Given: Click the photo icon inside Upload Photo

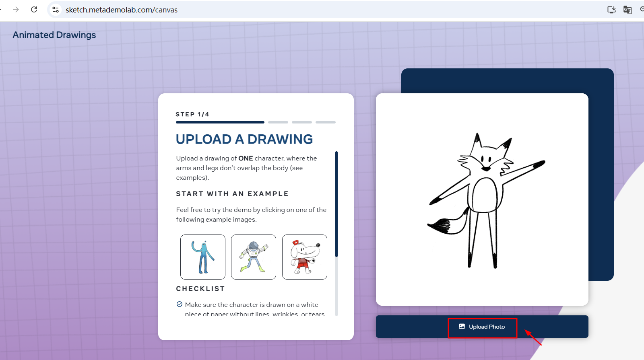Looking at the screenshot, I should [462, 326].
